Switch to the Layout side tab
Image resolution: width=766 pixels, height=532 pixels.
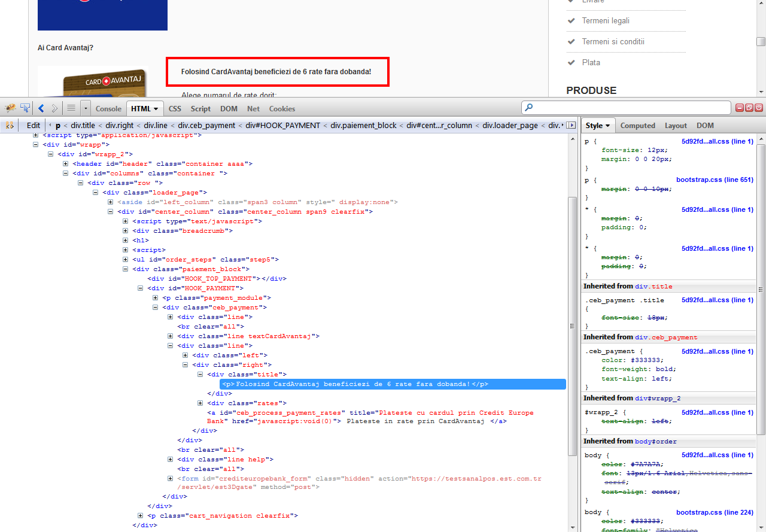coord(676,125)
